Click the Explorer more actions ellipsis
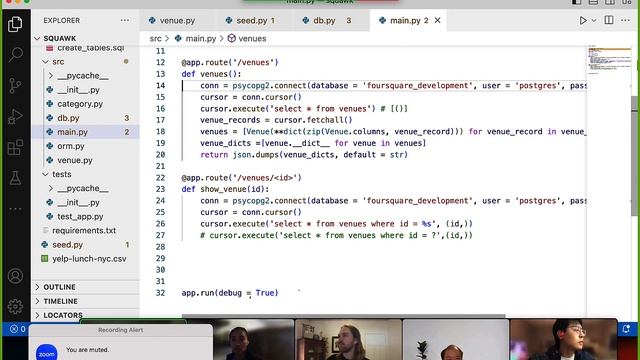Screen dimensions: 640x360 (125, 20)
